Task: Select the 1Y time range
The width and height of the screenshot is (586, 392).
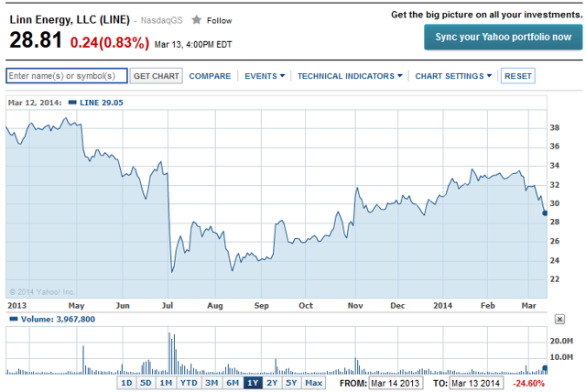Action: tap(253, 383)
